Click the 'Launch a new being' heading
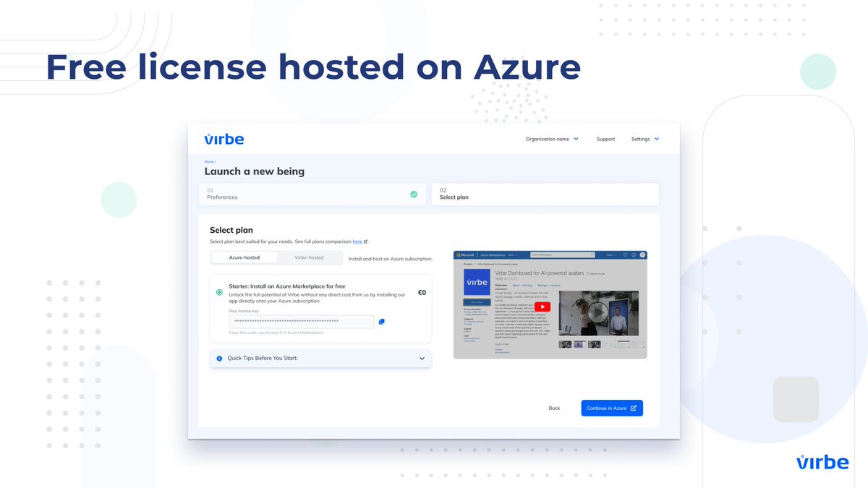The image size is (868, 488). coord(255,171)
